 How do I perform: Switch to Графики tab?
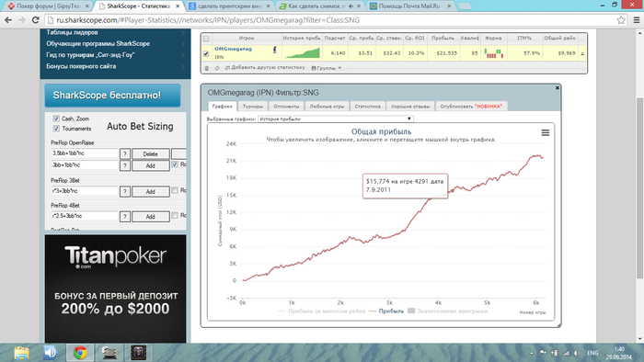coord(223,107)
